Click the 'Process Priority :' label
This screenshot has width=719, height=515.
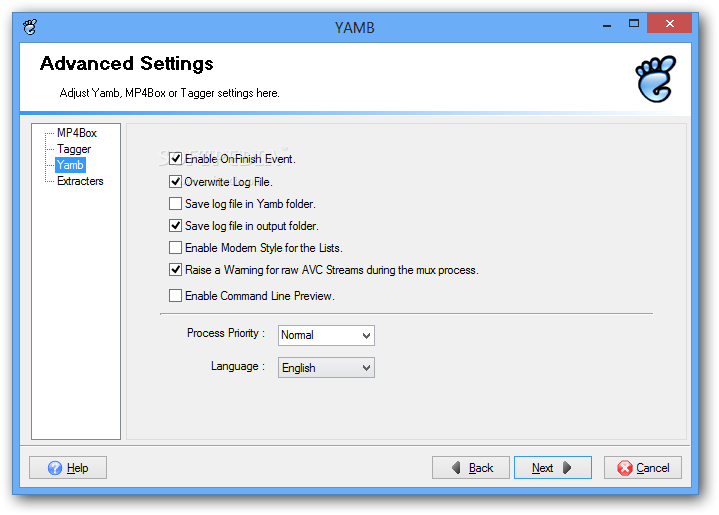(226, 333)
